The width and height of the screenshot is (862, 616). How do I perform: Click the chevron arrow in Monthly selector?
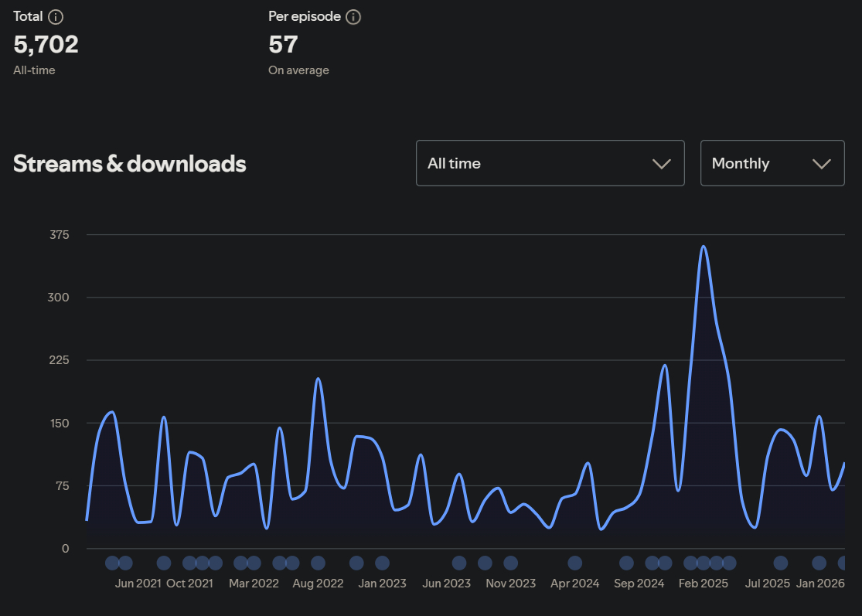point(822,164)
